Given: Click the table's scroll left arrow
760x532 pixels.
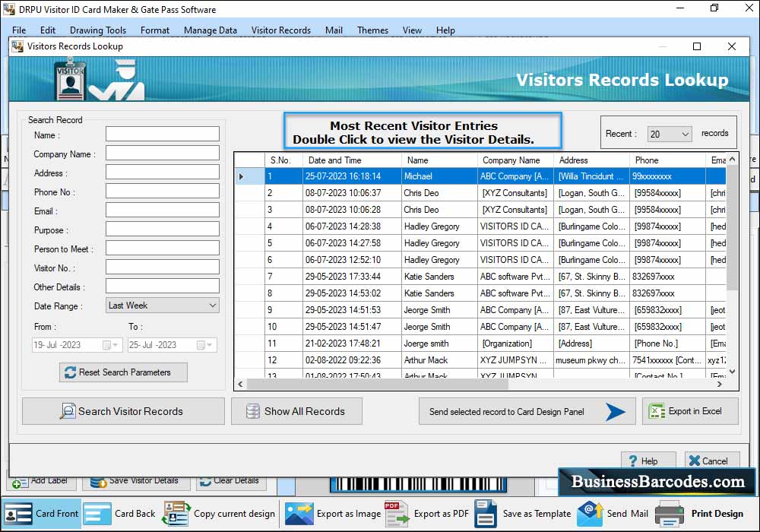Looking at the screenshot, I should [x=240, y=385].
